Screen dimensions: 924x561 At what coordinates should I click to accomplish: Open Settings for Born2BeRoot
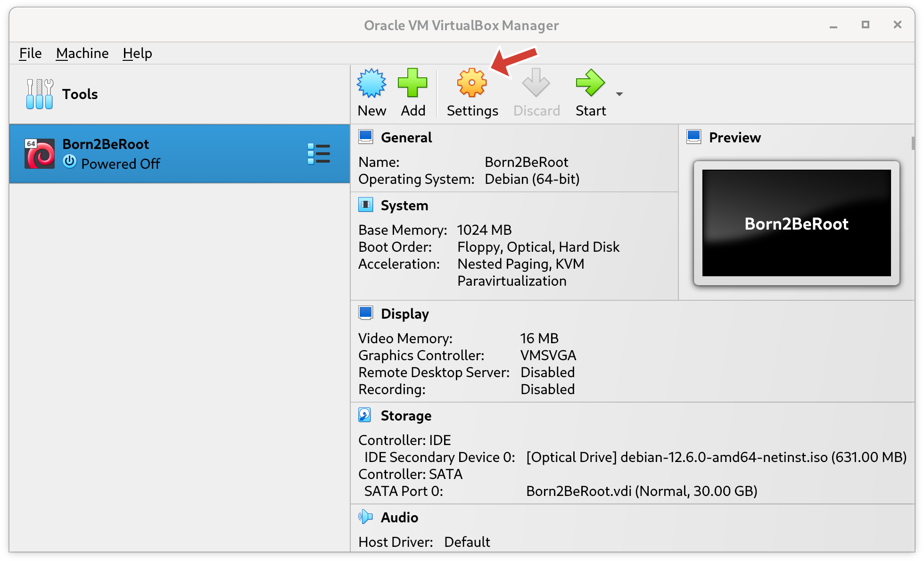tap(472, 92)
